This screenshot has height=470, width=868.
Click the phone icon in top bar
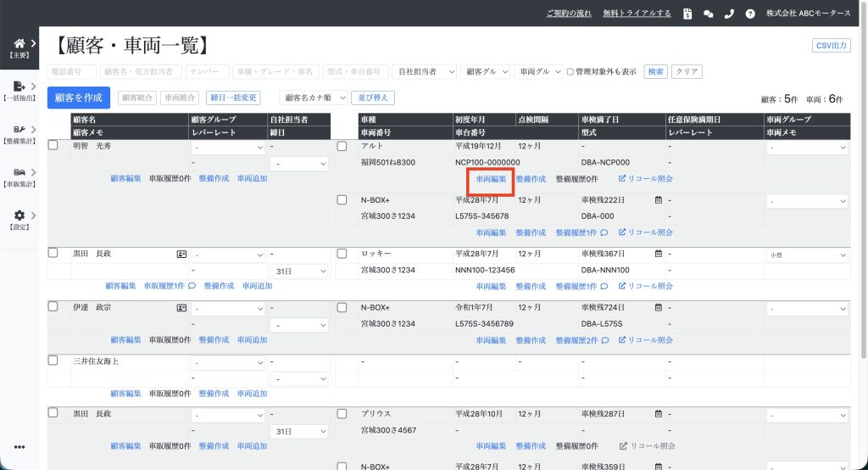tap(729, 14)
